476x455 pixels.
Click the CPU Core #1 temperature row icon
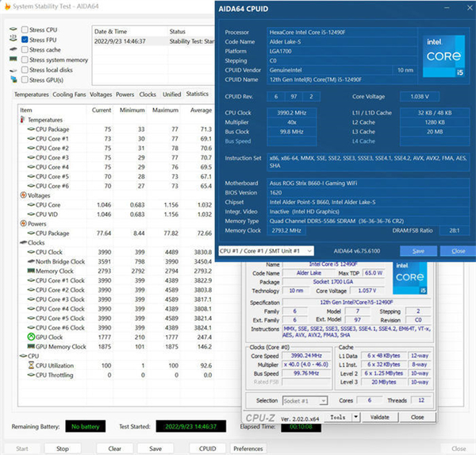click(x=31, y=139)
